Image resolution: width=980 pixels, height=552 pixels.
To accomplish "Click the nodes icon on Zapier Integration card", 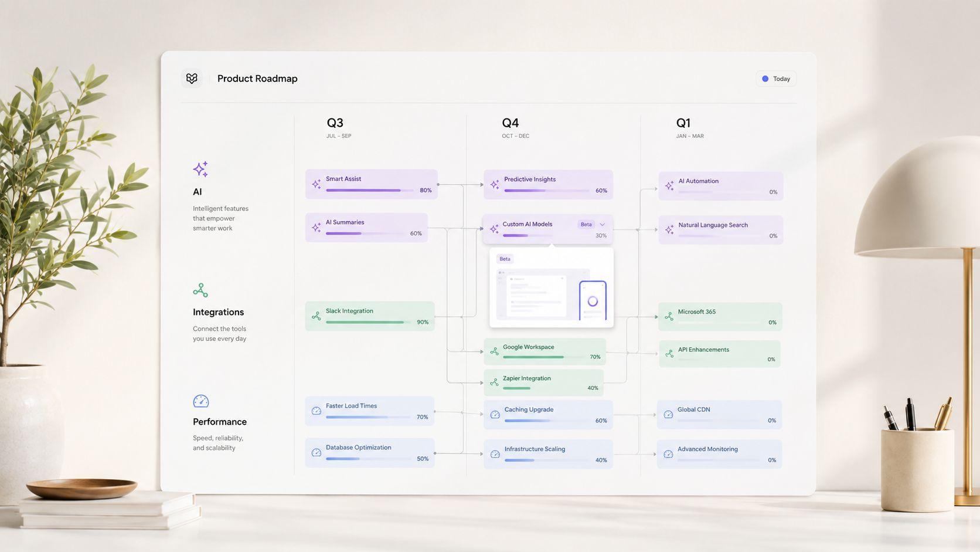I will coord(494,382).
